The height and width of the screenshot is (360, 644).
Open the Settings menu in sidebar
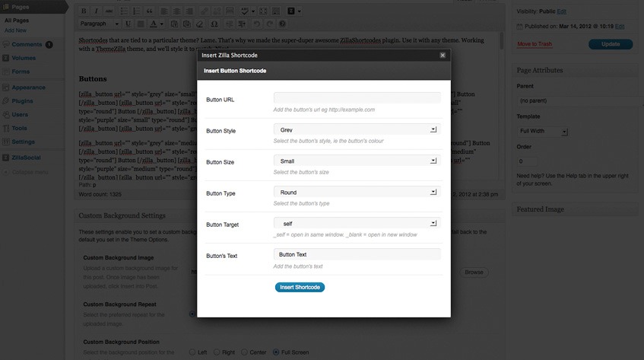23,142
